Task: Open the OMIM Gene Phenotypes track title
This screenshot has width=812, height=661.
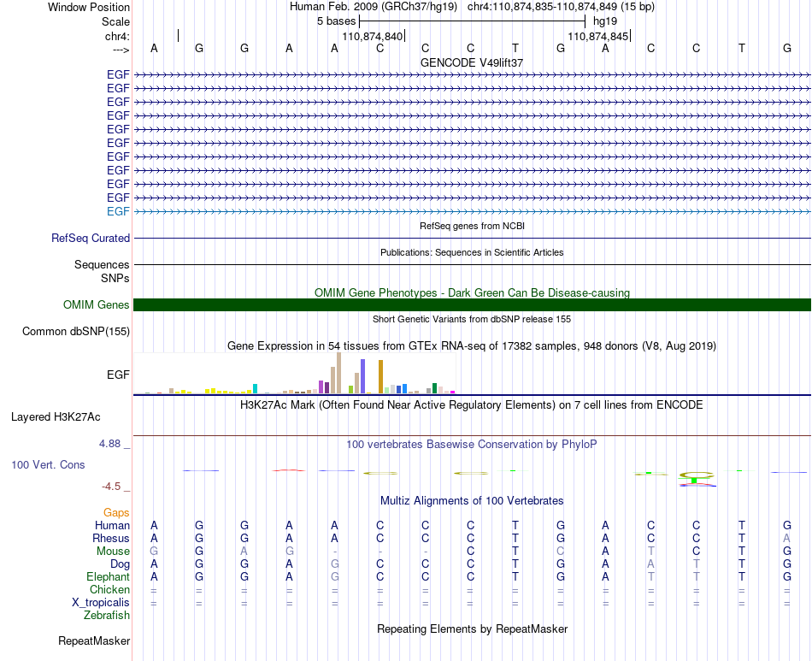Action: [472, 292]
